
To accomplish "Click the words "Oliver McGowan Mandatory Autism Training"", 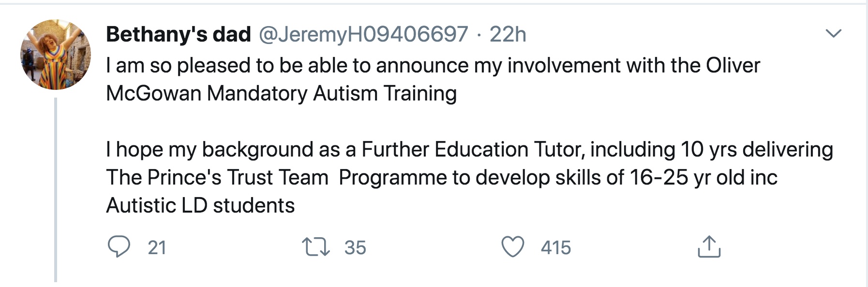I will coord(281,94).
